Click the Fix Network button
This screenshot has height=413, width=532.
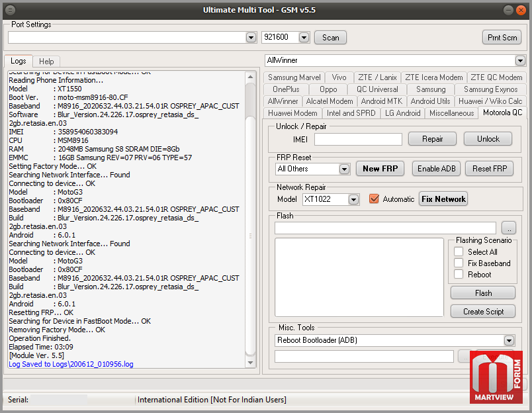point(443,199)
